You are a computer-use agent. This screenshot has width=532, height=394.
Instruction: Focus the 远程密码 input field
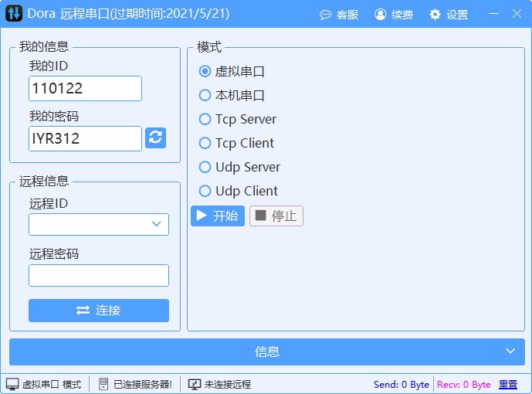click(99, 275)
